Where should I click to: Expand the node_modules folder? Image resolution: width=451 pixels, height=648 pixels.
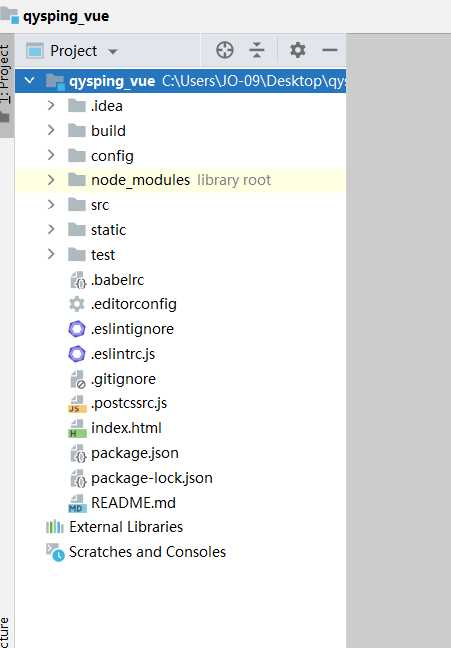pyautogui.click(x=51, y=180)
